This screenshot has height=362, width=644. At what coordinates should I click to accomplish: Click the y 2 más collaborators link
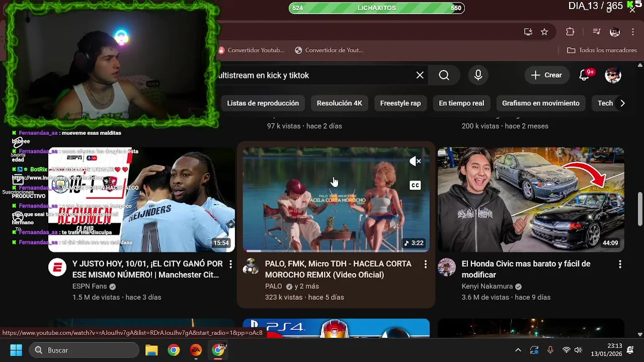click(x=307, y=286)
